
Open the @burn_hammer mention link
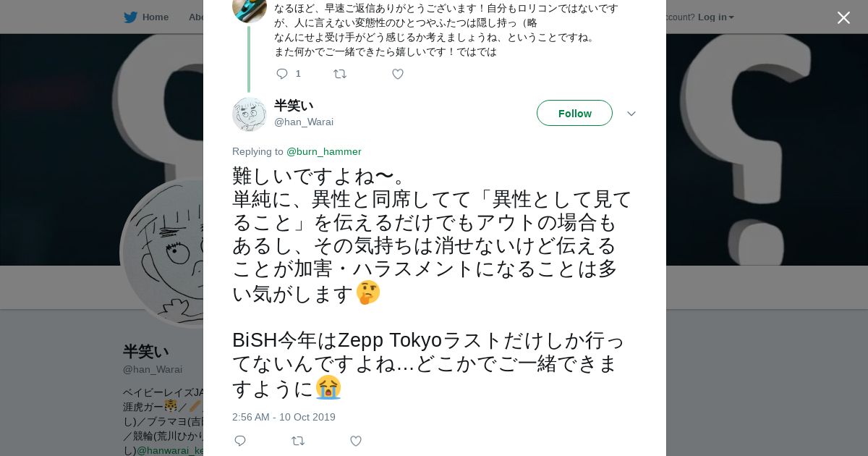[x=324, y=151]
